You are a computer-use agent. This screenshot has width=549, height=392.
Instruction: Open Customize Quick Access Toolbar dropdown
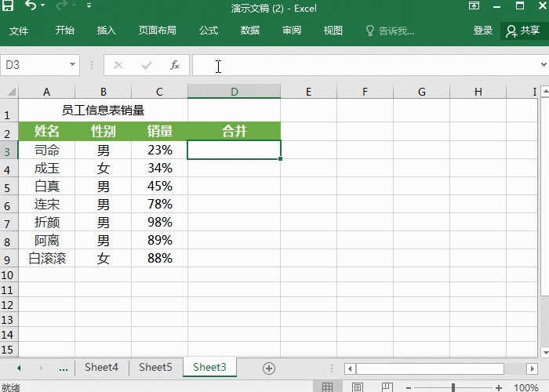coord(89,5)
